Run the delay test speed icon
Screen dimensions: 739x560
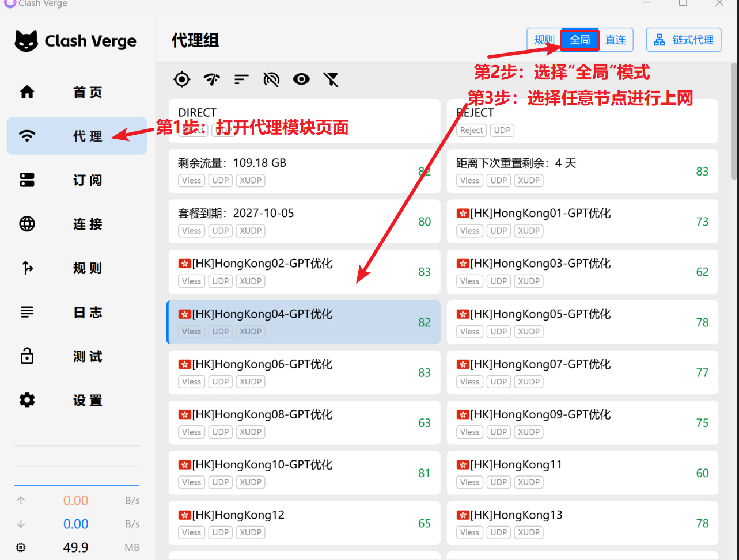coord(212,79)
